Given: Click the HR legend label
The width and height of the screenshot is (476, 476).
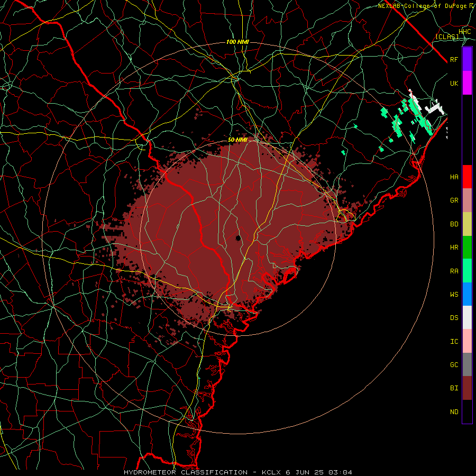Looking at the screenshot, I should pos(454,248).
